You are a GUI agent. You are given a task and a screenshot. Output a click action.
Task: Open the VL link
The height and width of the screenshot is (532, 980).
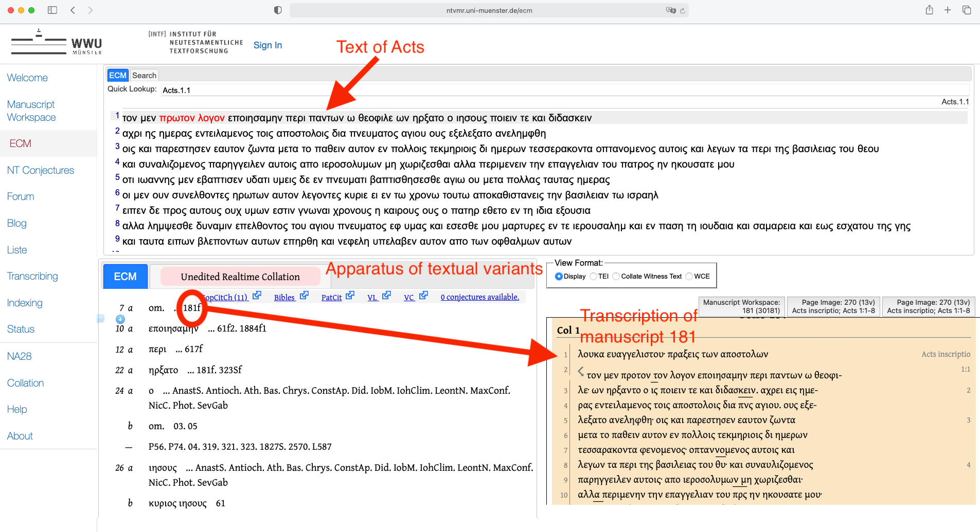click(x=372, y=297)
